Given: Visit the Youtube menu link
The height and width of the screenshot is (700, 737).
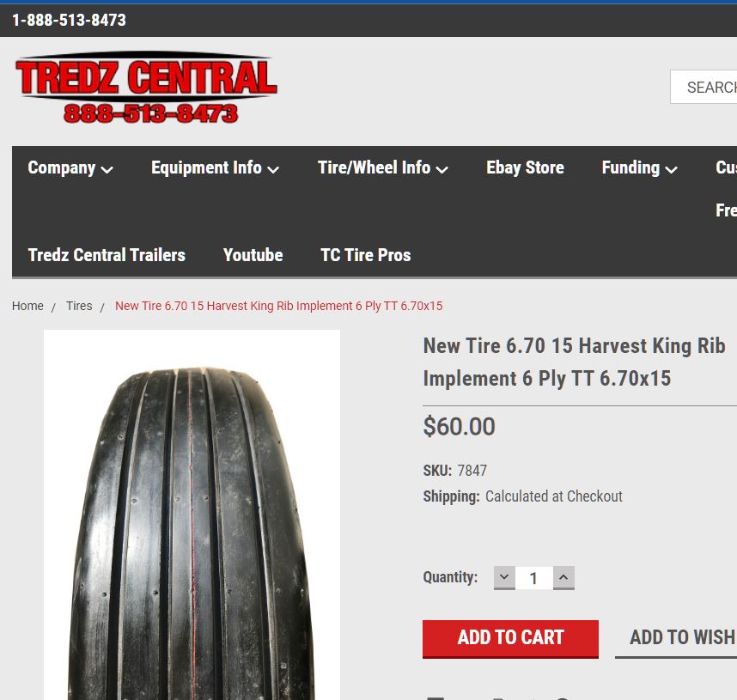Looking at the screenshot, I should (253, 255).
